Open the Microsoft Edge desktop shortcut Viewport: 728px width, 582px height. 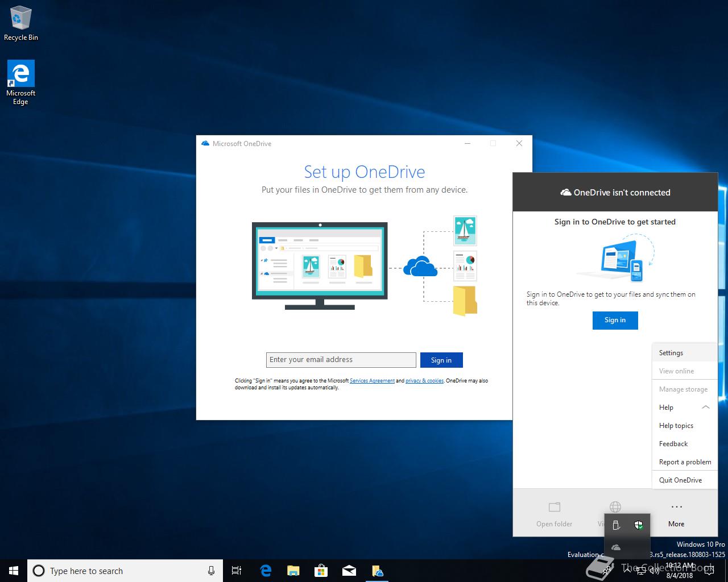20,83
